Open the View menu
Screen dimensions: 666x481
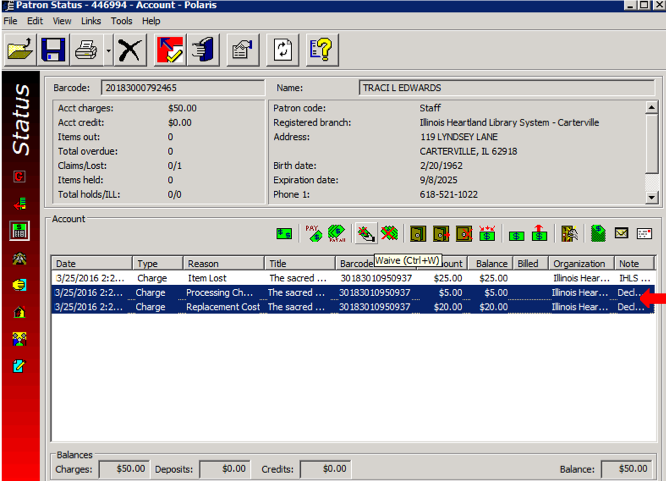[x=62, y=21]
